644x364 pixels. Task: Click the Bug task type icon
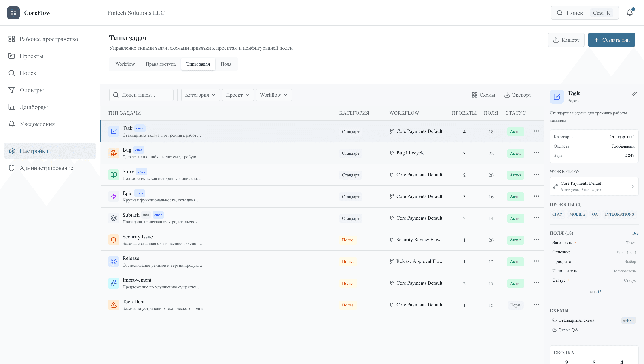pos(114,153)
